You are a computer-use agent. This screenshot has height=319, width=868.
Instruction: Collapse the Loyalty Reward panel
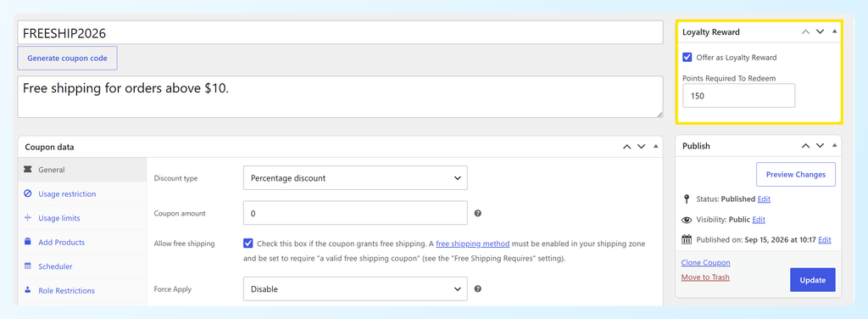tap(834, 32)
